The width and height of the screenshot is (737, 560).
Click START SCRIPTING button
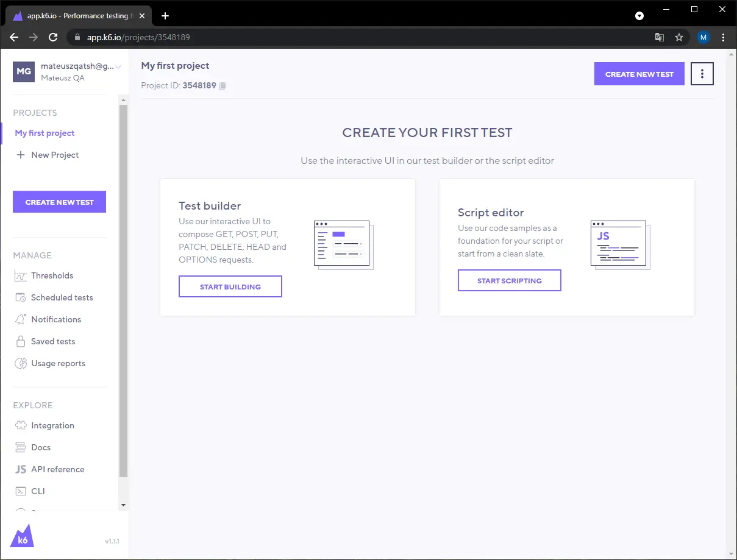pyautogui.click(x=510, y=280)
